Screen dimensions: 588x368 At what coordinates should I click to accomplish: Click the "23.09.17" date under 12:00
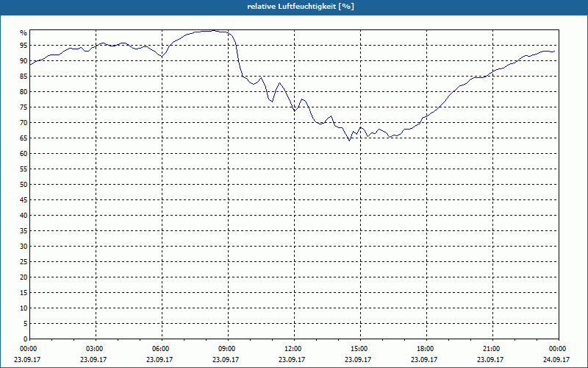[x=292, y=360]
